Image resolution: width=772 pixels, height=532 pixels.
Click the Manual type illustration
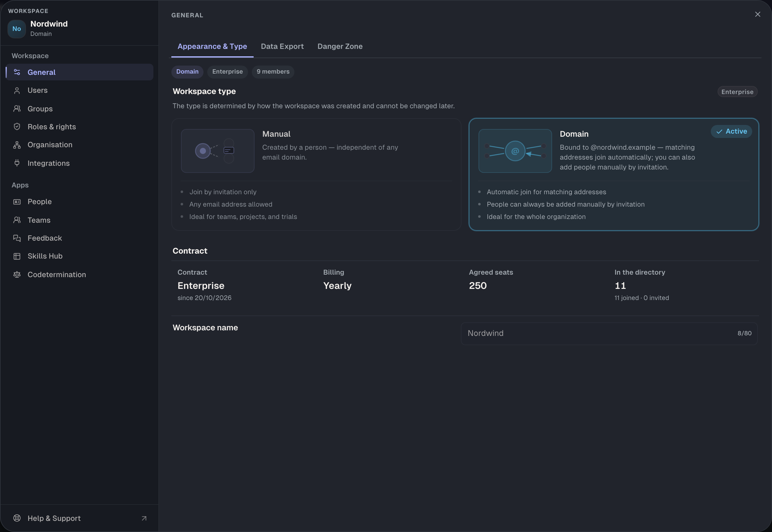(x=218, y=151)
